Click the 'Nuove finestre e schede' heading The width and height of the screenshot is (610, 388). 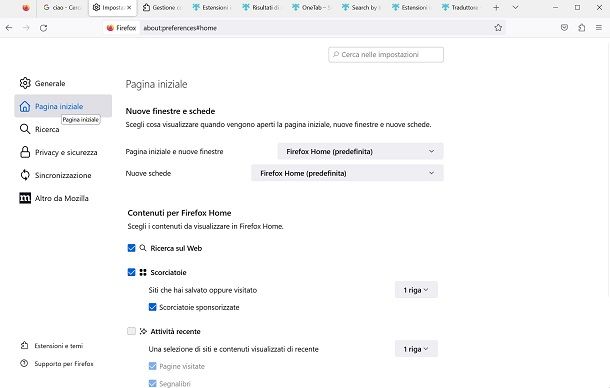click(170, 111)
